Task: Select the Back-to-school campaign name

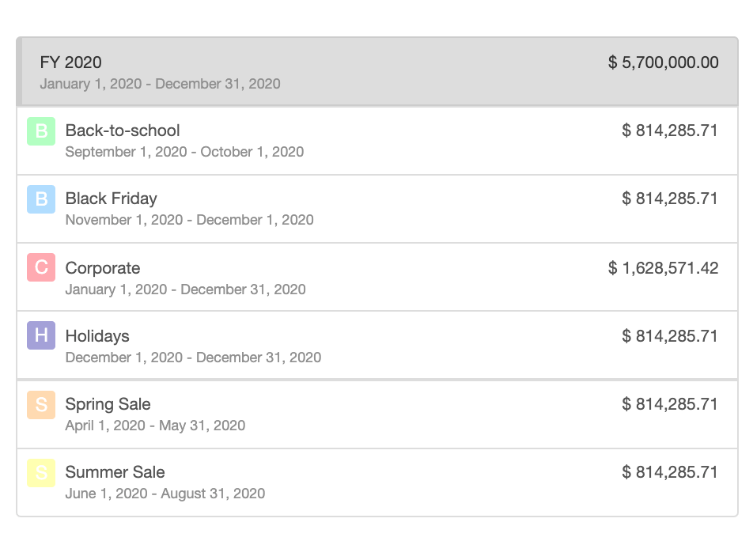Action: pos(123,131)
